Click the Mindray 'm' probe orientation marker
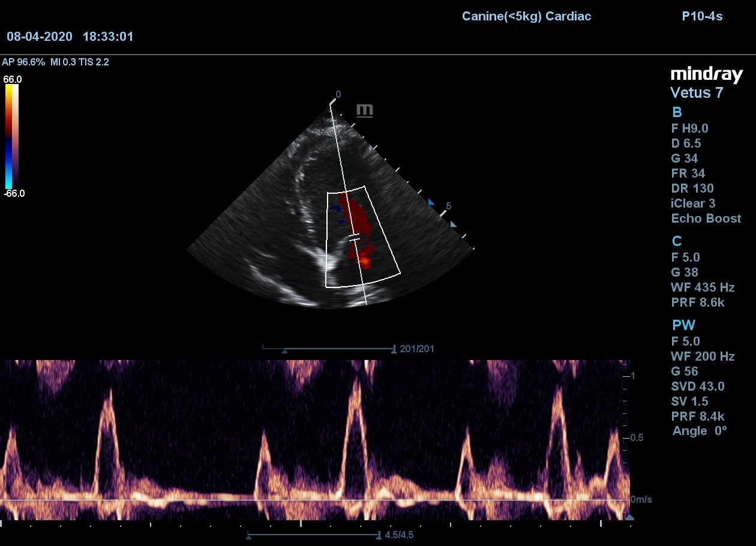Viewport: 756px width, 546px height. pyautogui.click(x=365, y=110)
